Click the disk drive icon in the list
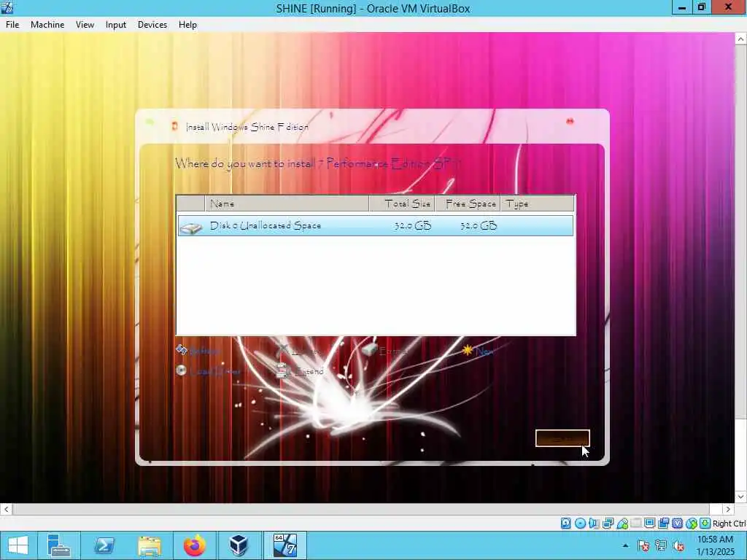747x560 pixels. click(190, 227)
